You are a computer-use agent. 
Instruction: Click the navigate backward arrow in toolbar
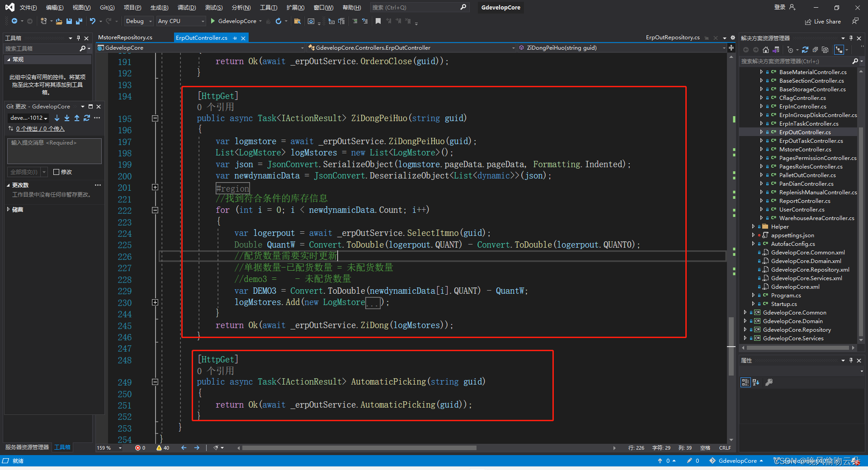(14, 21)
